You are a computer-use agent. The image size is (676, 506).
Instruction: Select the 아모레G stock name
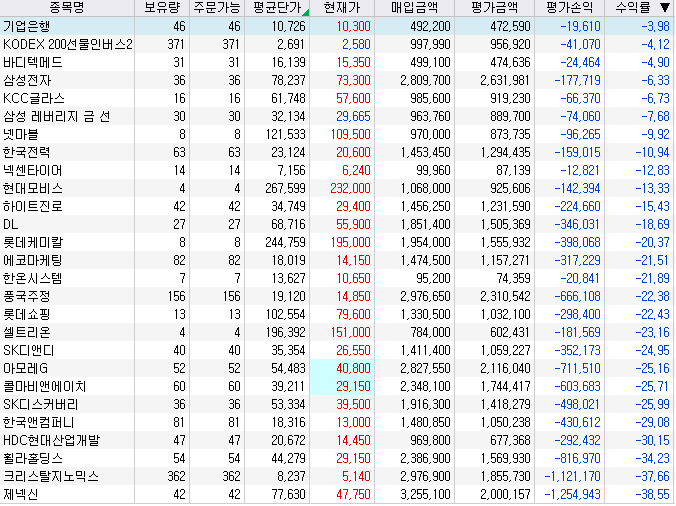[x=25, y=369]
